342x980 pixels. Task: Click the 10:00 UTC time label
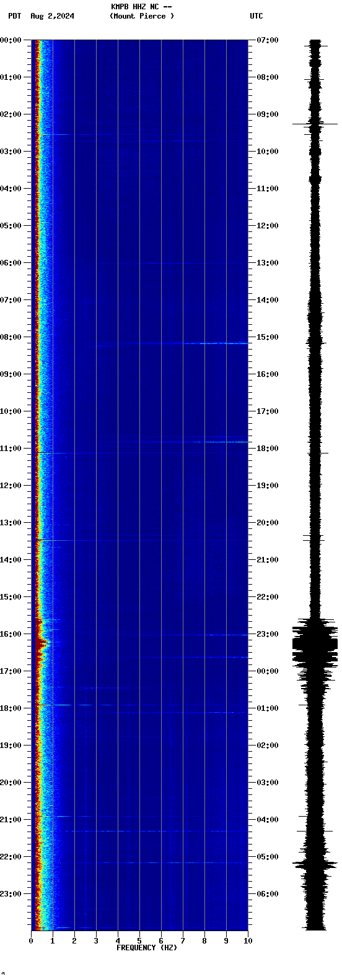tap(268, 152)
